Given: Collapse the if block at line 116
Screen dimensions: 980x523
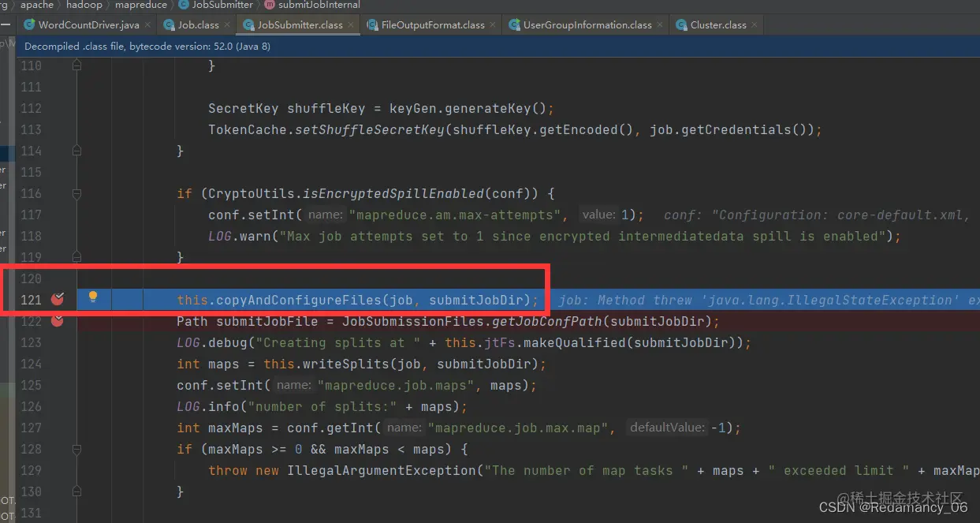Looking at the screenshot, I should pyautogui.click(x=76, y=193).
